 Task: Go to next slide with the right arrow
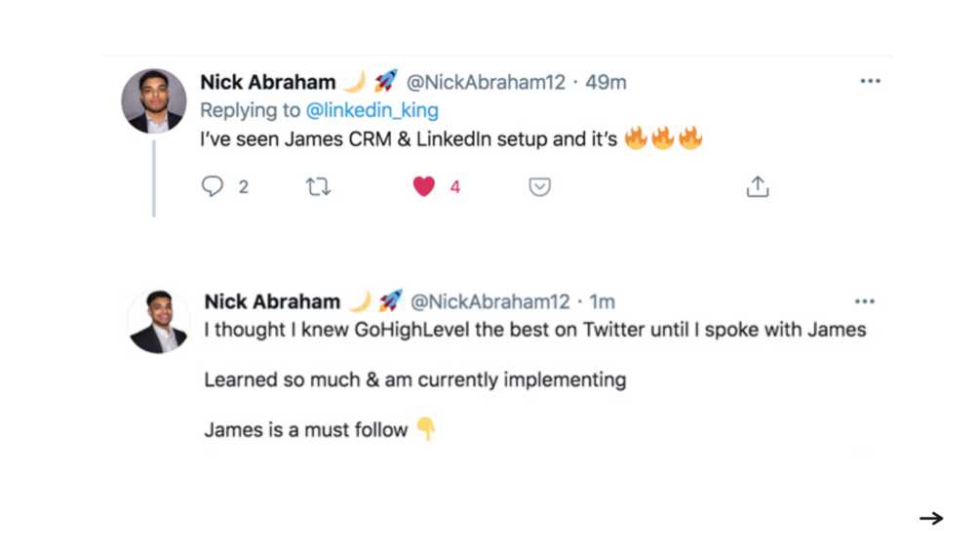(x=931, y=518)
